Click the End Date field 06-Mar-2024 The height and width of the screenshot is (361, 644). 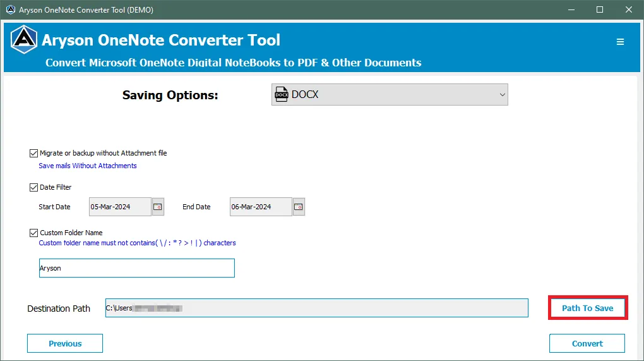pyautogui.click(x=261, y=207)
